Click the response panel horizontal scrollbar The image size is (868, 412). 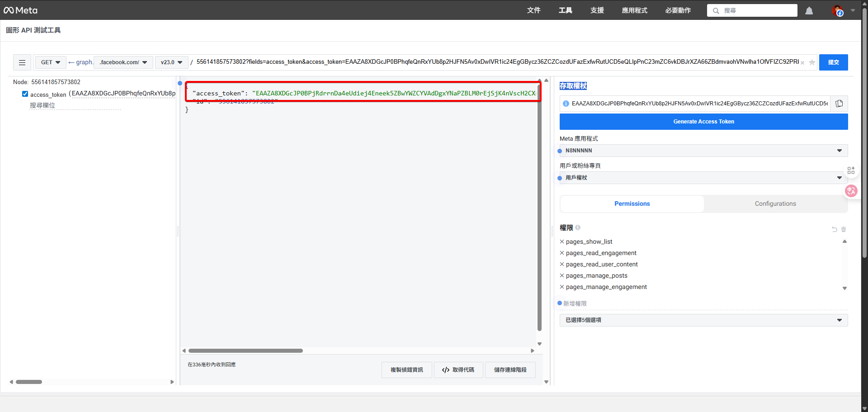(245, 350)
